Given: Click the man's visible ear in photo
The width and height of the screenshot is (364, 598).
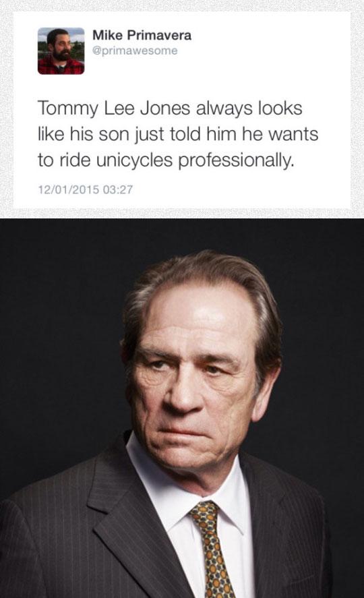Looking at the screenshot, I should 266,393.
